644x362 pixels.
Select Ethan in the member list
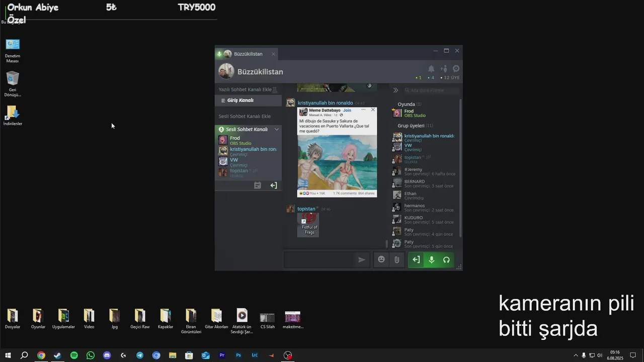click(425, 196)
